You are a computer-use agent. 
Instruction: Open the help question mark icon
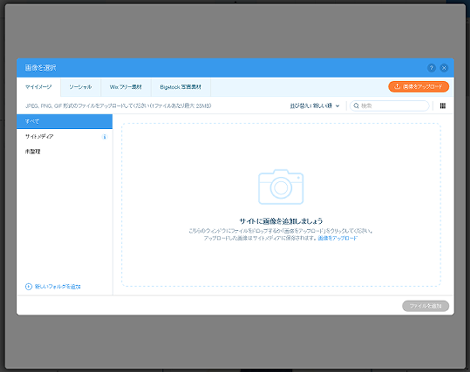[431, 68]
